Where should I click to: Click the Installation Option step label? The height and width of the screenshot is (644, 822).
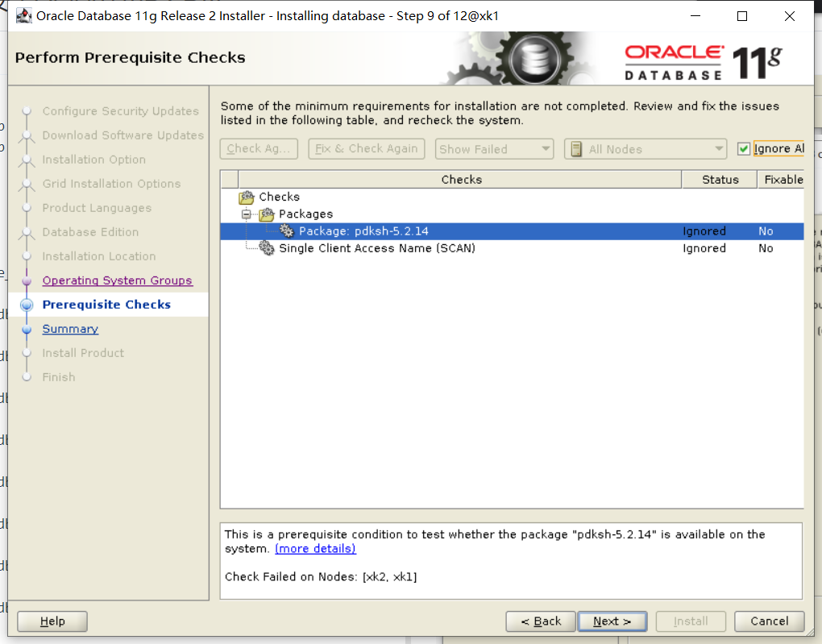[x=93, y=160]
